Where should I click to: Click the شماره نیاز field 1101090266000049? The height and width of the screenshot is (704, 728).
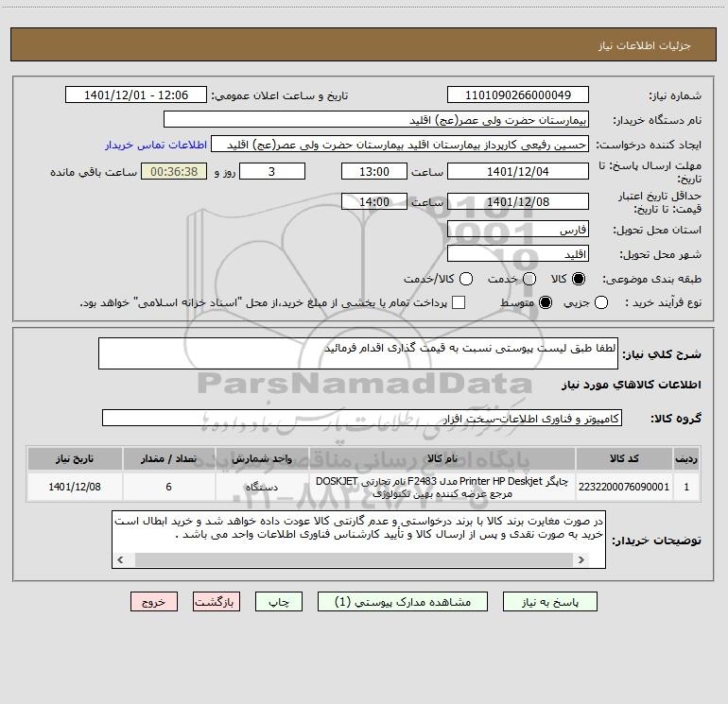518,95
